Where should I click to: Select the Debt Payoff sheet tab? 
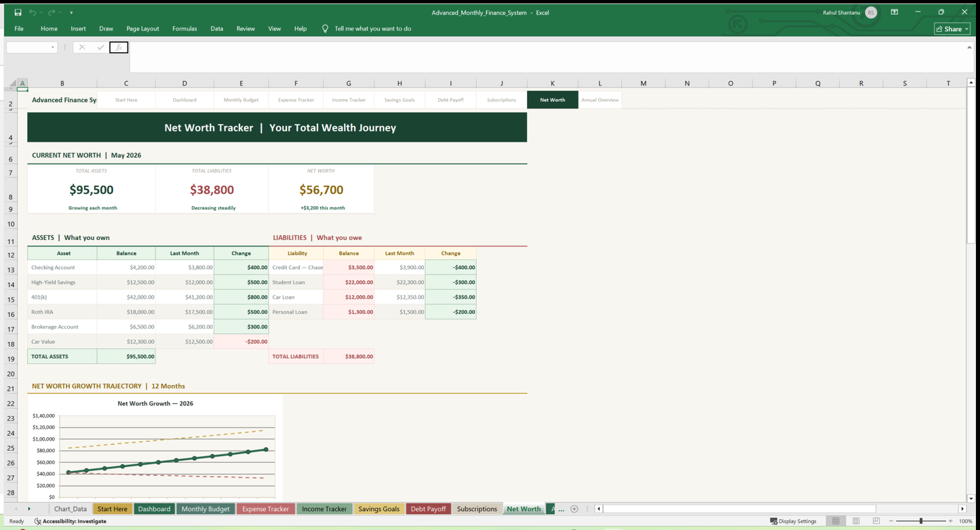(429, 509)
